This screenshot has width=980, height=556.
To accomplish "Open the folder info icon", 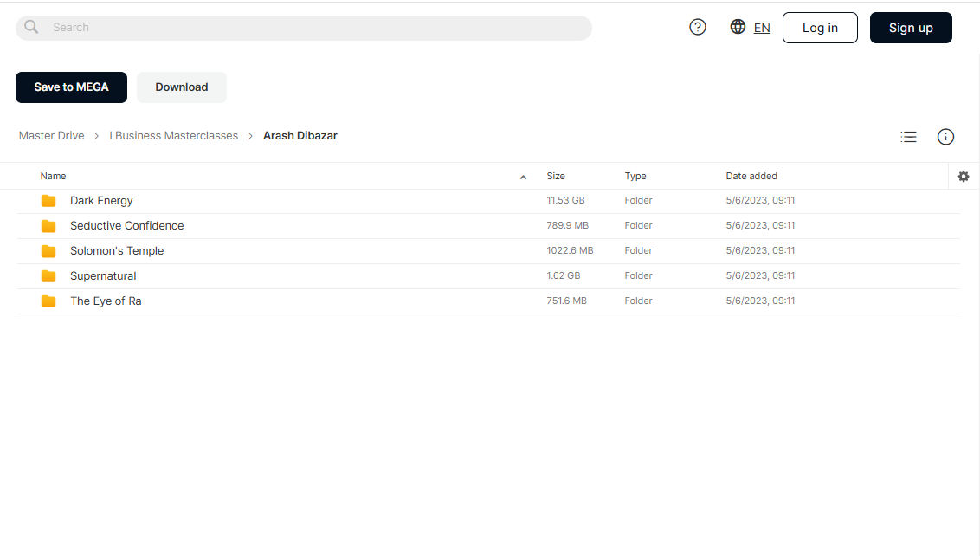I will point(945,137).
